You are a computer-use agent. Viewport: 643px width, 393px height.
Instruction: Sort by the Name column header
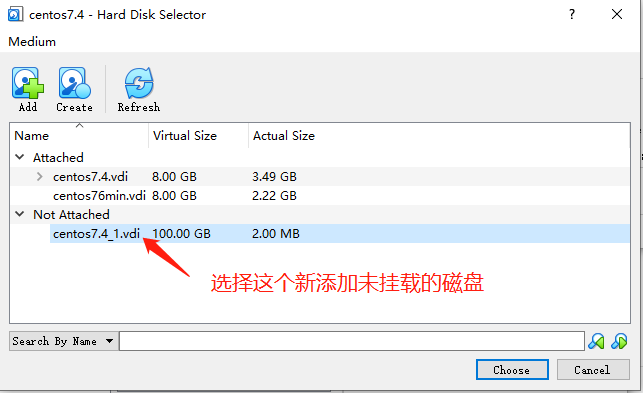coord(79,135)
